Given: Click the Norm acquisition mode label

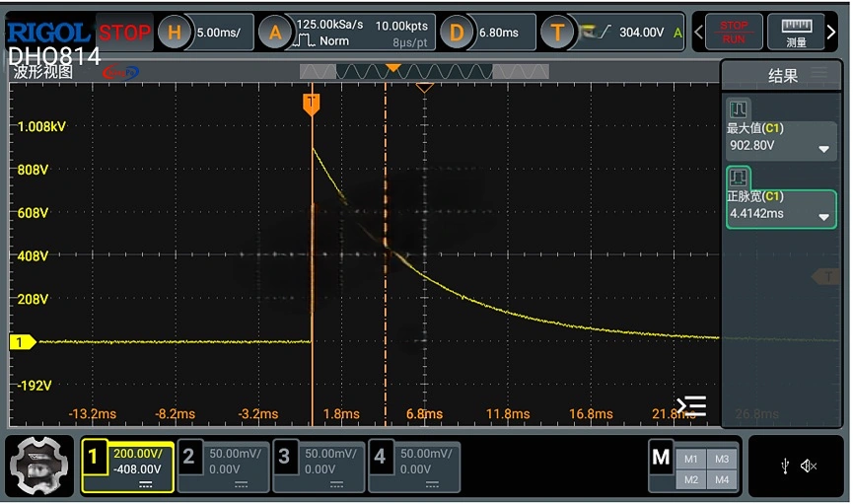Looking at the screenshot, I should point(334,41).
